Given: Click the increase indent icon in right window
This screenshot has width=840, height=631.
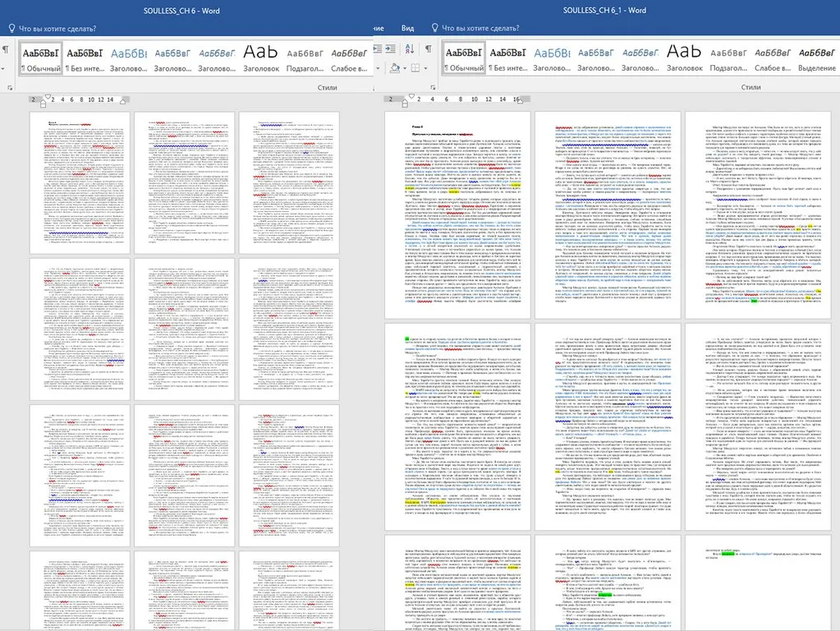Looking at the screenshot, I should [391, 48].
